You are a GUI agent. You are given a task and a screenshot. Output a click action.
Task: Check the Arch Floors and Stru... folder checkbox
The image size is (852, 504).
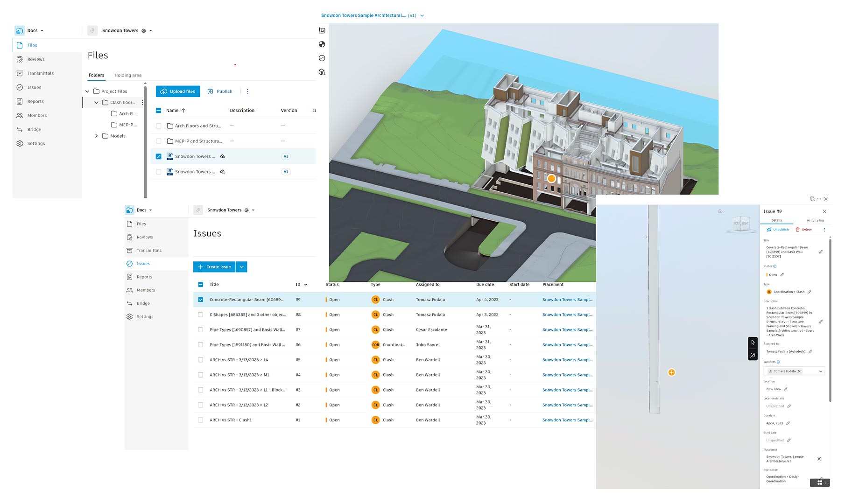pos(159,126)
